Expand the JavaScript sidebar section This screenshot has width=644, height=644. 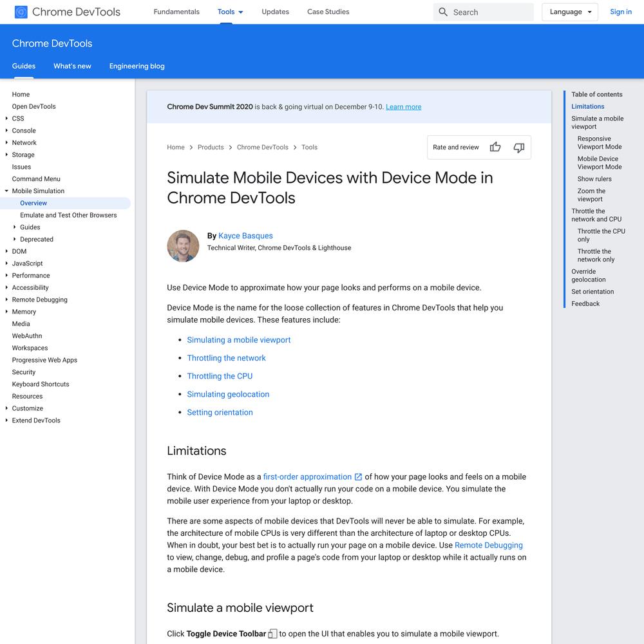(x=6, y=263)
